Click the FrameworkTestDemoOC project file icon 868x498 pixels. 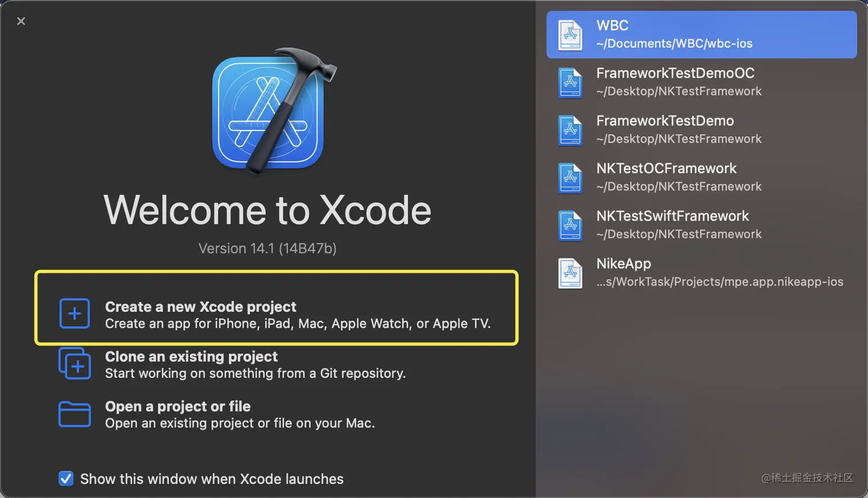[x=571, y=82]
